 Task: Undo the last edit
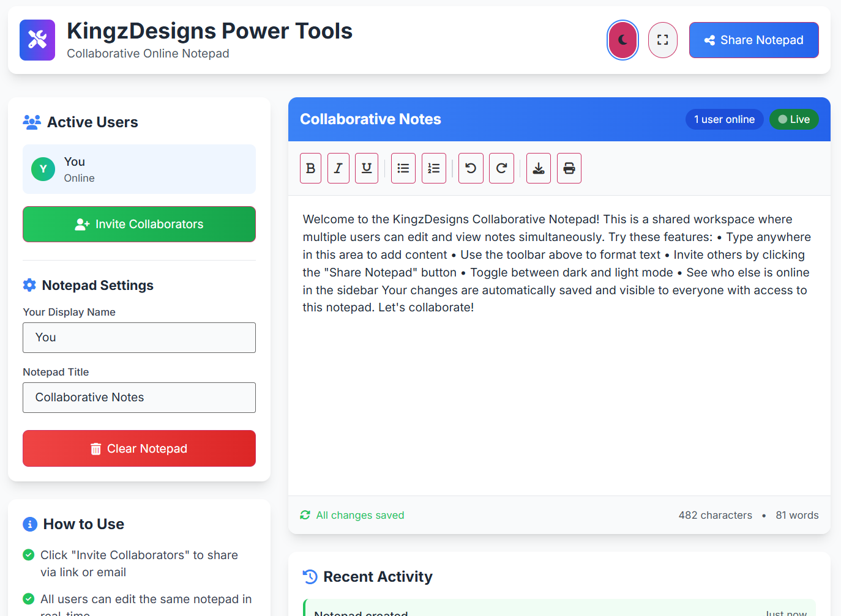[471, 168]
